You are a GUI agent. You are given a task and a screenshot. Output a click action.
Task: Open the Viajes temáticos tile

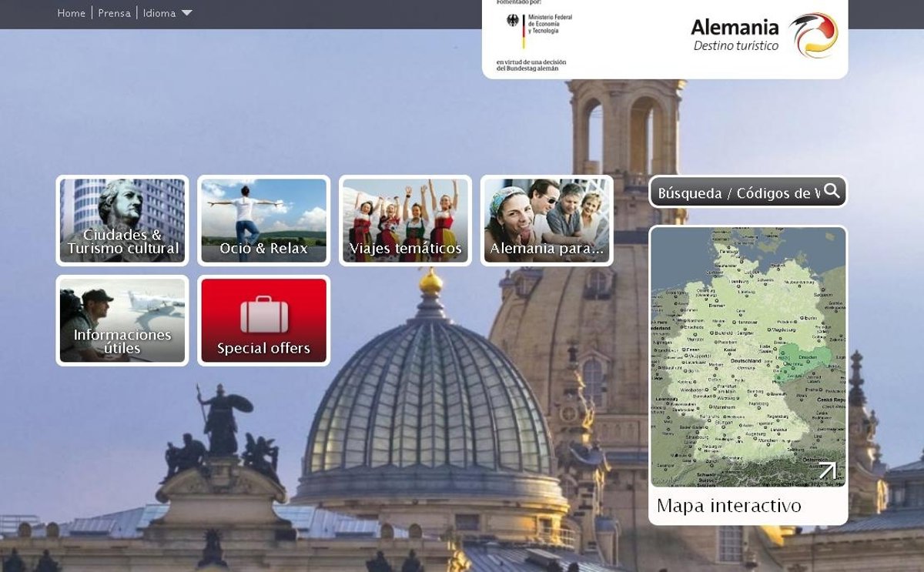pos(405,221)
